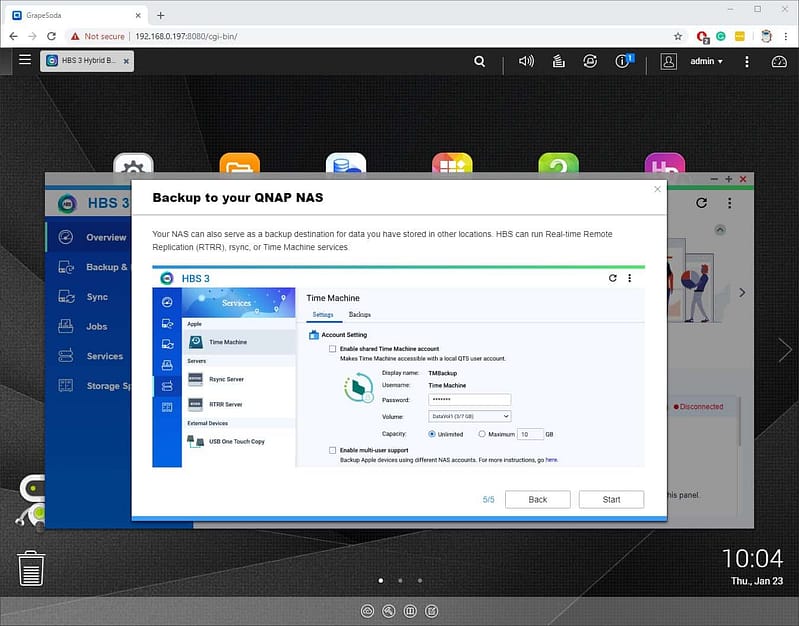Open the volume control speaker icon
The width and height of the screenshot is (799, 626).
click(526, 61)
